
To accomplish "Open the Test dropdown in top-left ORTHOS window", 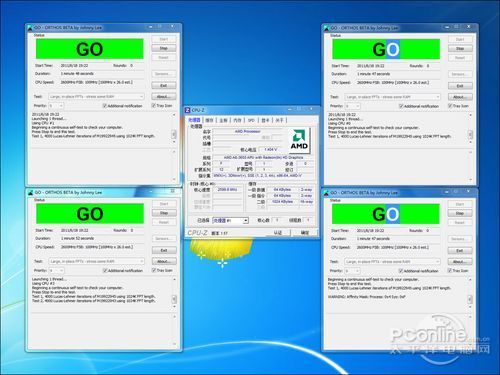I will pyautogui.click(x=97, y=97).
